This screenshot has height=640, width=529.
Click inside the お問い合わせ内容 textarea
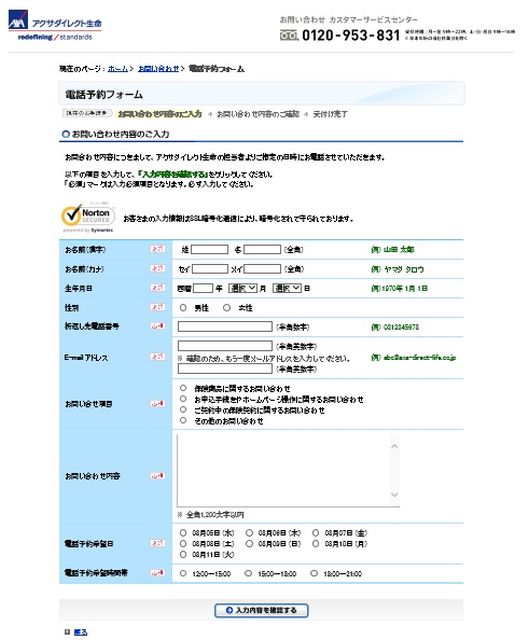283,470
